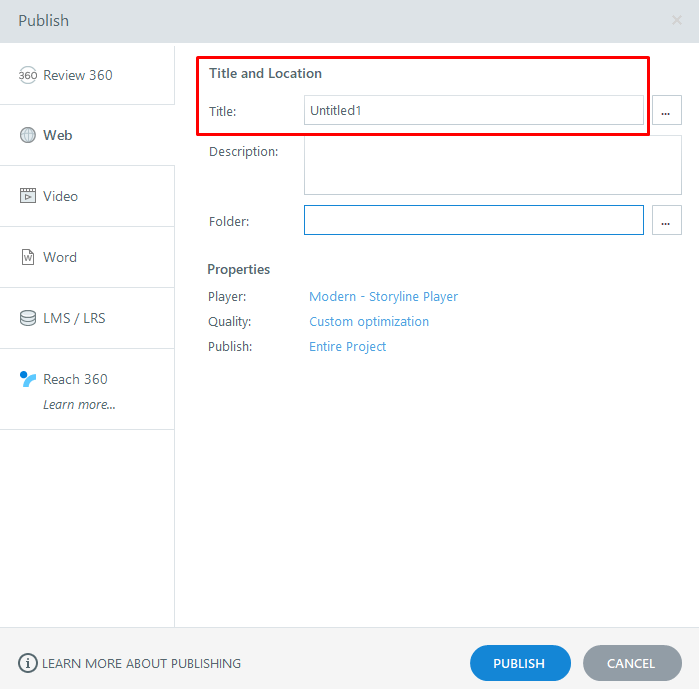The width and height of the screenshot is (699, 689).
Task: Change the Entire Project publish scope
Action: click(347, 346)
